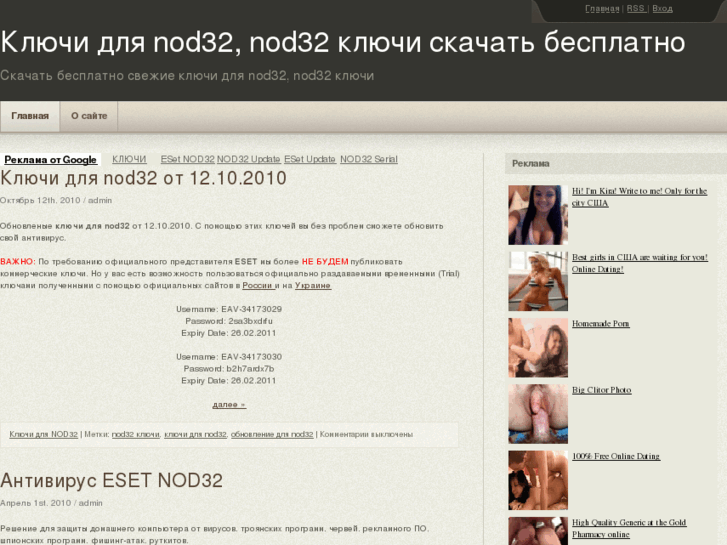Follow the NOD32 Update ad link
Viewport: 727px width, 545px height.
point(249,159)
